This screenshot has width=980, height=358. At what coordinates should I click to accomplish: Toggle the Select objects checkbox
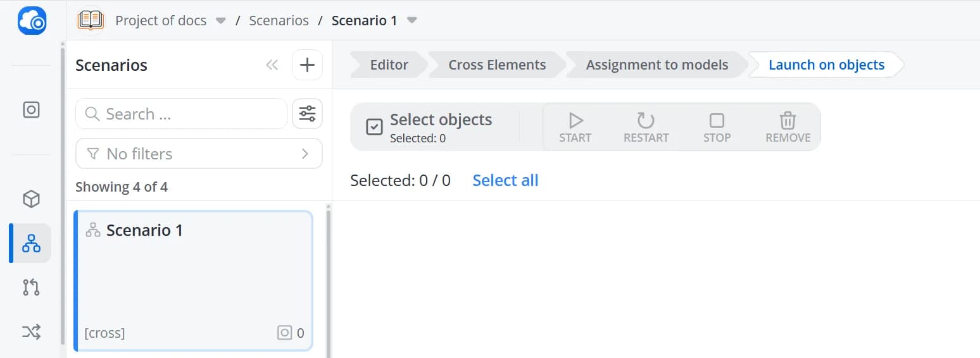[x=374, y=127]
